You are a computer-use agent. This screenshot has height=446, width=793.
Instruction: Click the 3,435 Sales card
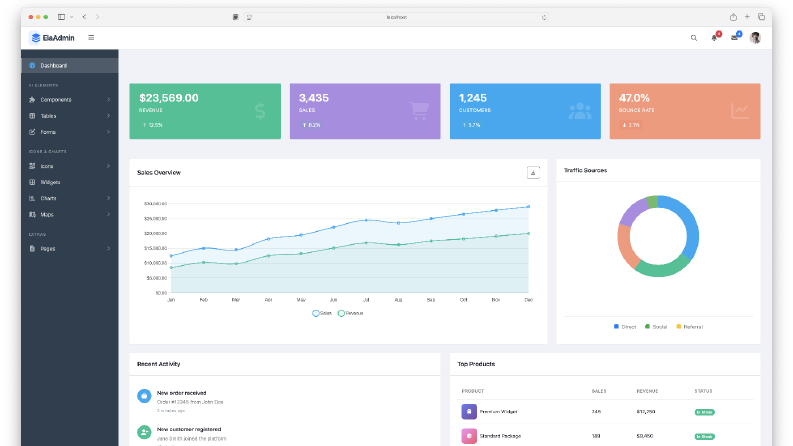(365, 111)
